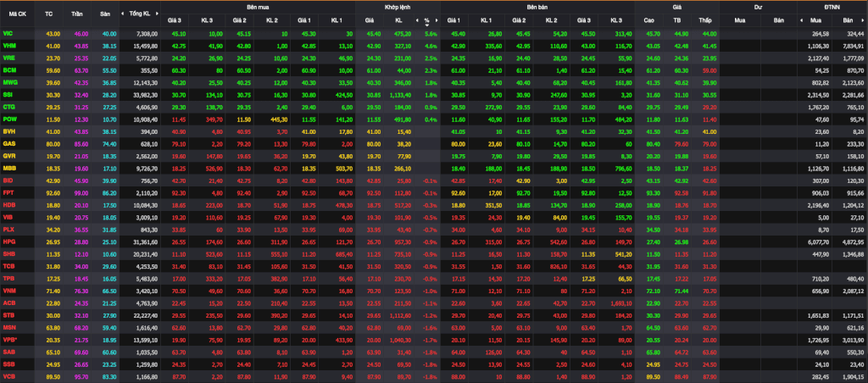Click the Bên mua Giá 3 column header
The height and width of the screenshot is (383, 868).
point(175,20)
